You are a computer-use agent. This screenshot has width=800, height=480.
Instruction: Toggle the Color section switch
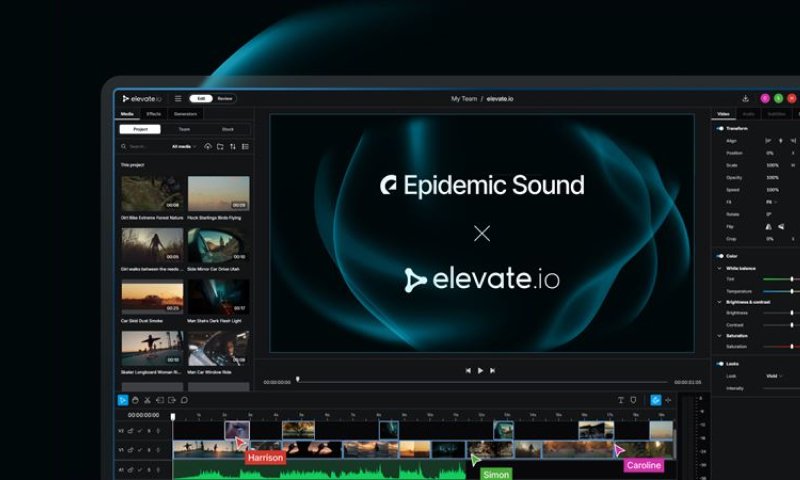(720, 256)
